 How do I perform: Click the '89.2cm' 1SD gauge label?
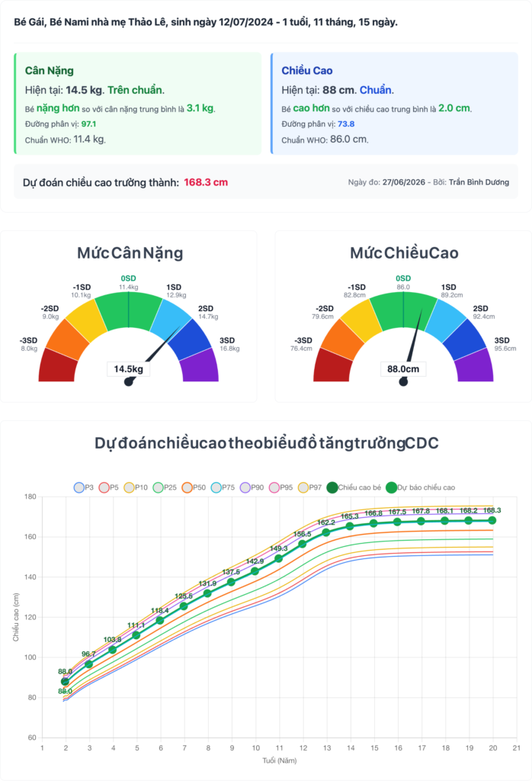click(452, 295)
